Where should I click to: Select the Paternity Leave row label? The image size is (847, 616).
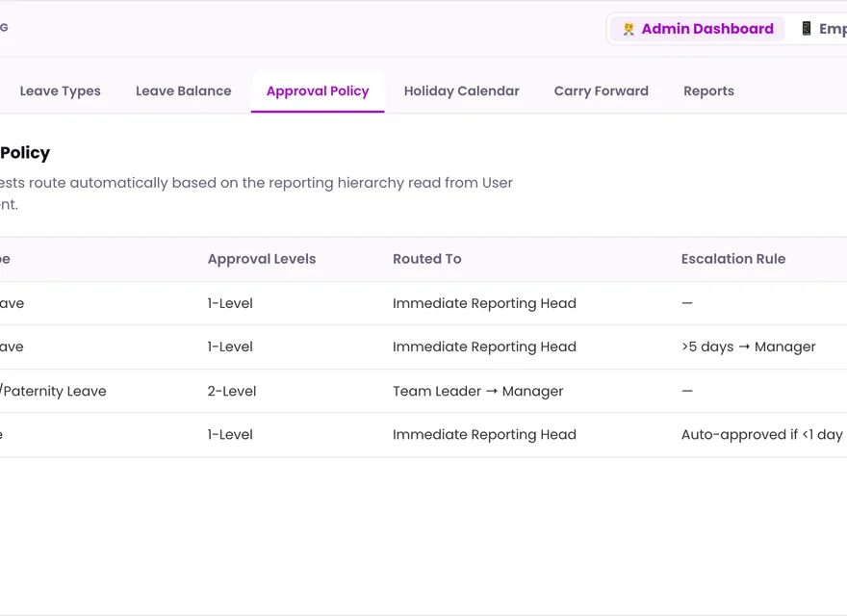[53, 391]
